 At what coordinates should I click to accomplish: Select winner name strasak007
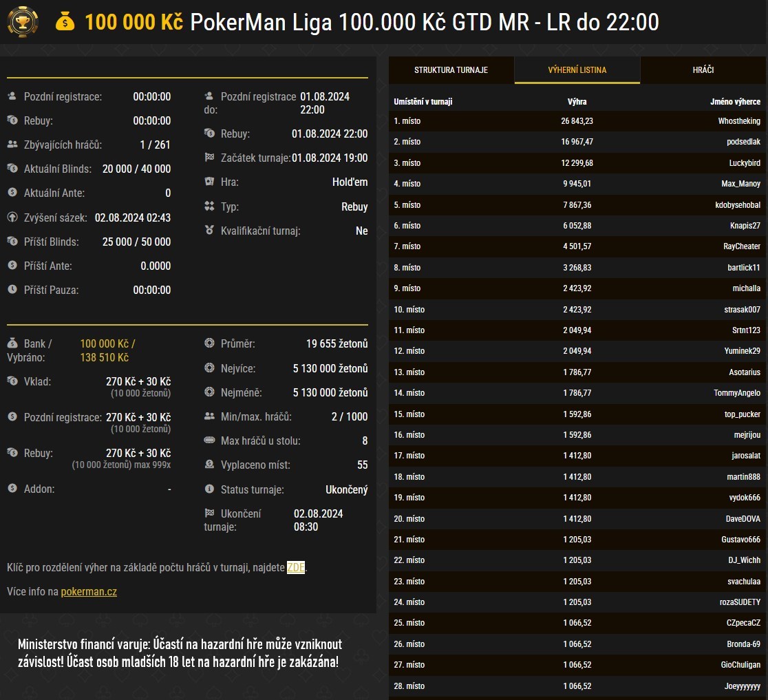742,310
